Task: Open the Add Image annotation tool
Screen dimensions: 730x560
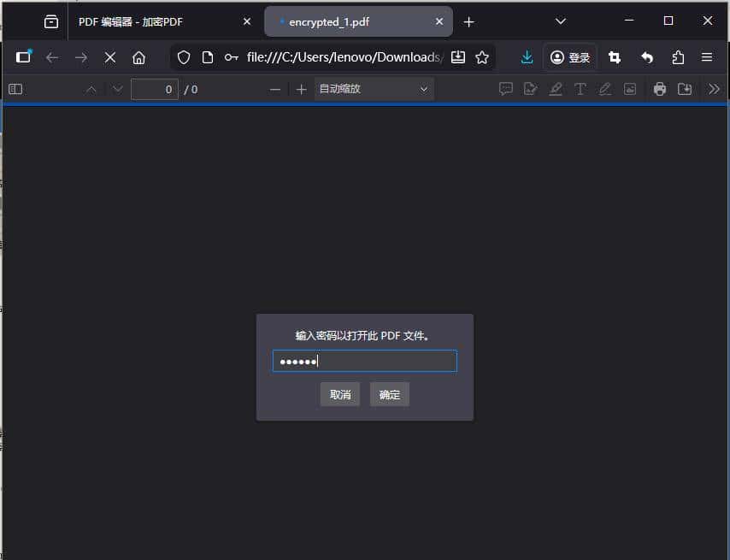Action: (630, 88)
